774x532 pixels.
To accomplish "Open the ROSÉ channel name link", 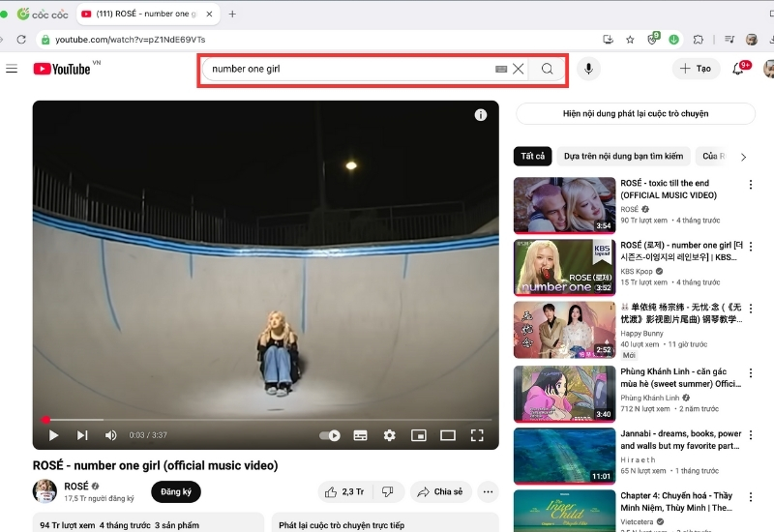I will tap(76, 487).
